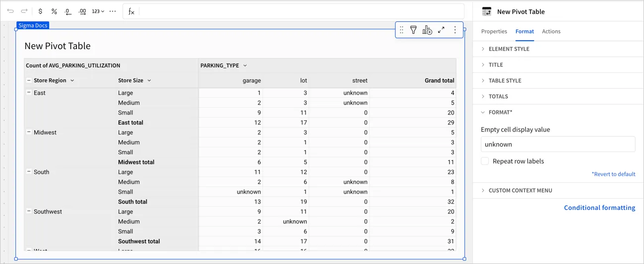Expand the TOTALS section
The width and height of the screenshot is (644, 264).
coord(558,97)
